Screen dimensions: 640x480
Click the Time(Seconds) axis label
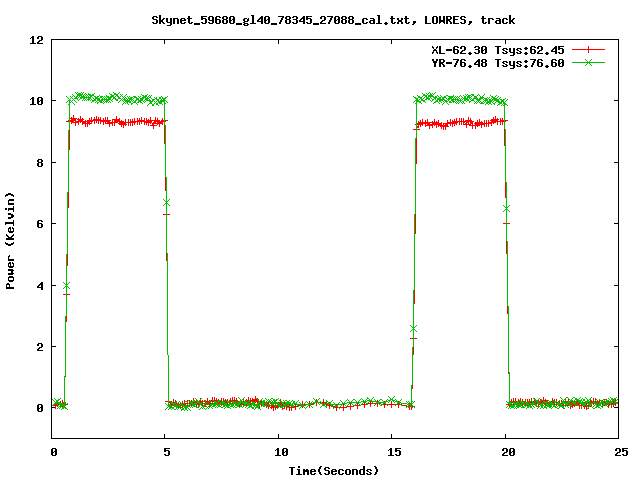tap(333, 471)
